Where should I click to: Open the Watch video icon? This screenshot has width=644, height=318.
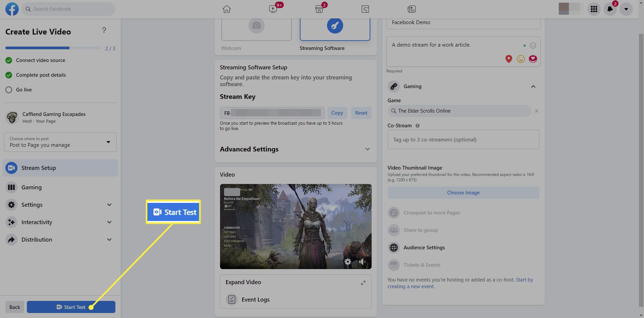click(273, 9)
